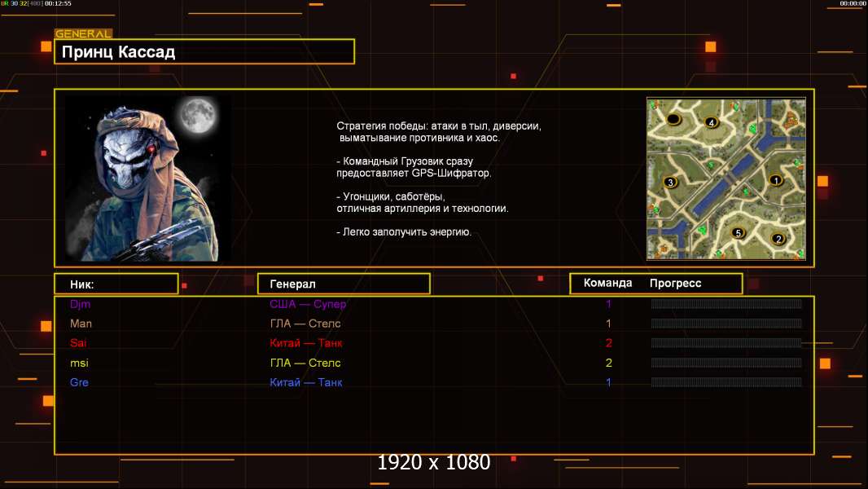Click team number 2 for Sai
This screenshot has width=868, height=489.
(608, 343)
